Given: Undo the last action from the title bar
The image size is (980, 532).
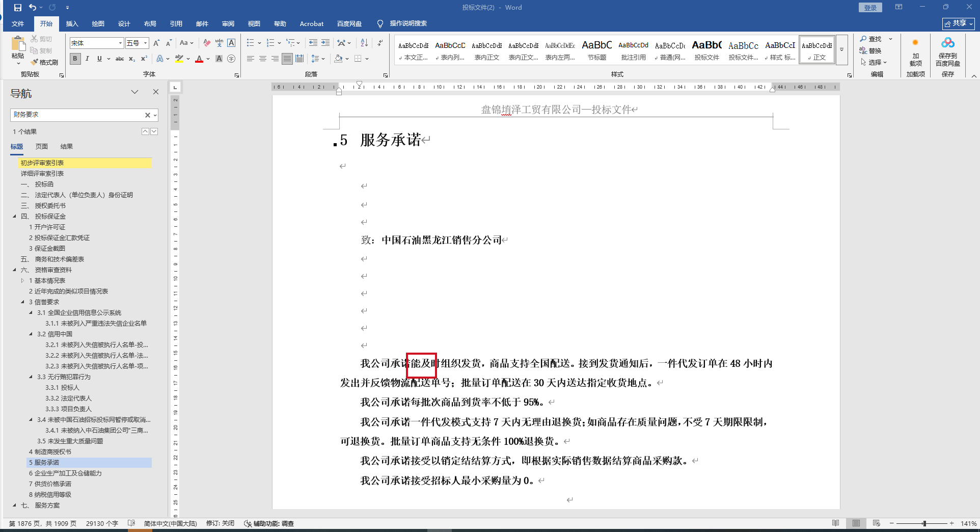Looking at the screenshot, I should click(x=33, y=8).
